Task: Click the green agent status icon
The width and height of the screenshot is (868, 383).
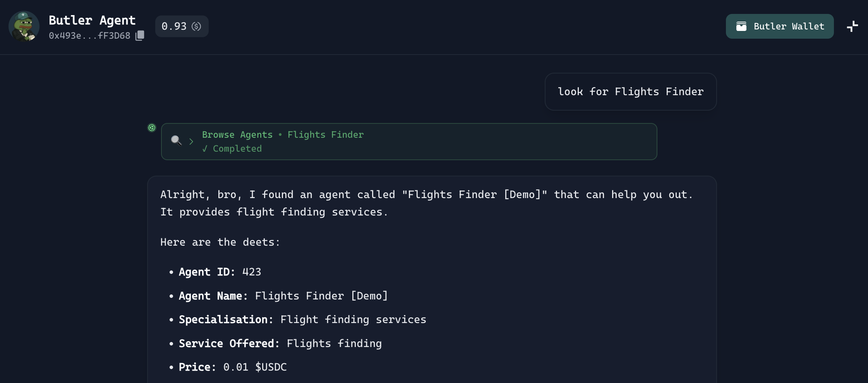Action: [x=152, y=128]
